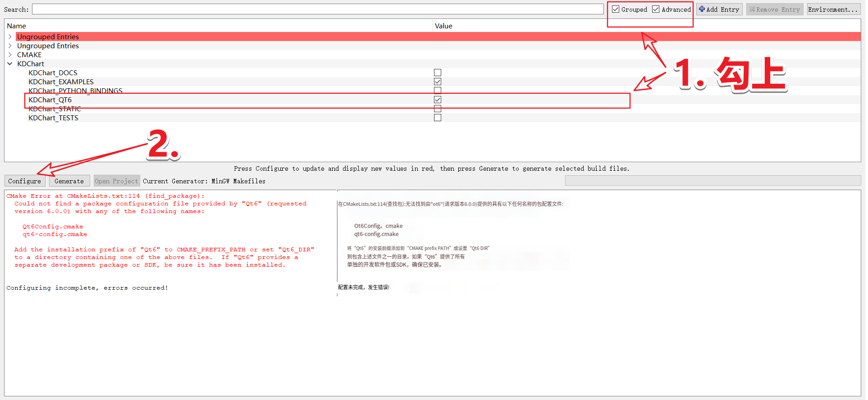This screenshot has height=400, width=868.
Task: Expand the CMAKE group
Action: pyautogui.click(x=10, y=55)
